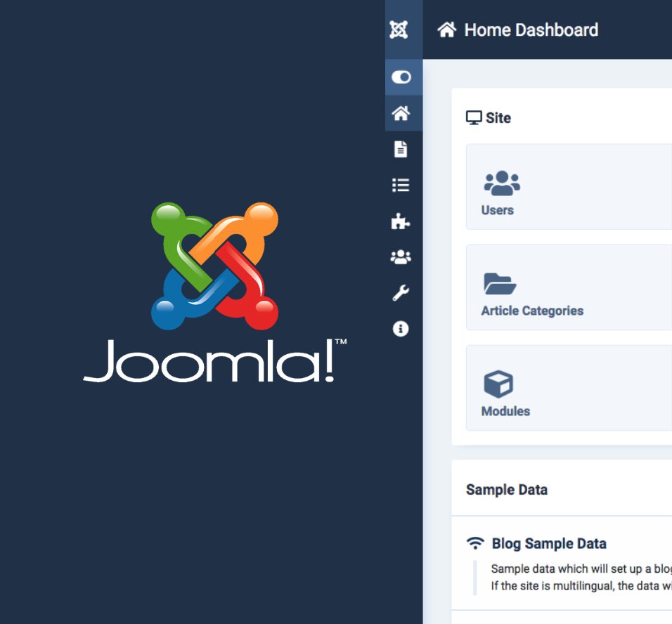The height and width of the screenshot is (624, 672).
Task: Click the Blog Sample Data title
Action: tap(549, 543)
